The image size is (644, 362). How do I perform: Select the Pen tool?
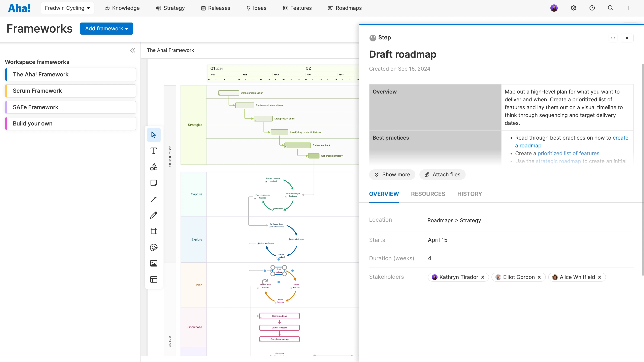tap(154, 215)
